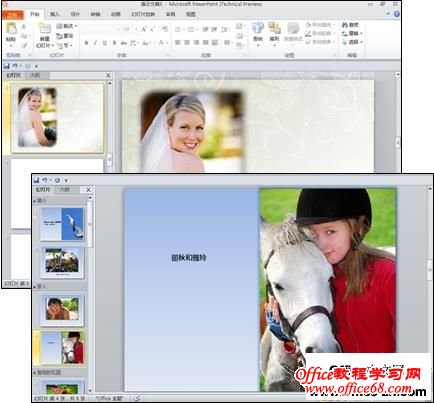Screen dimensions: 434x403
Task: Toggle Justify text alignment
Action: click(x=206, y=43)
